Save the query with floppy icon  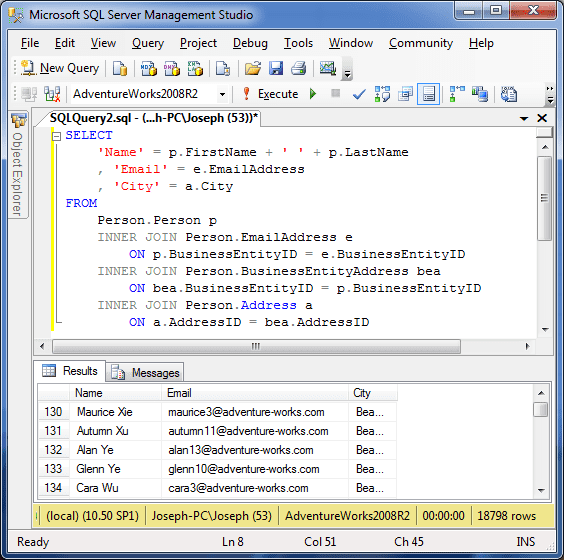[x=276, y=68]
